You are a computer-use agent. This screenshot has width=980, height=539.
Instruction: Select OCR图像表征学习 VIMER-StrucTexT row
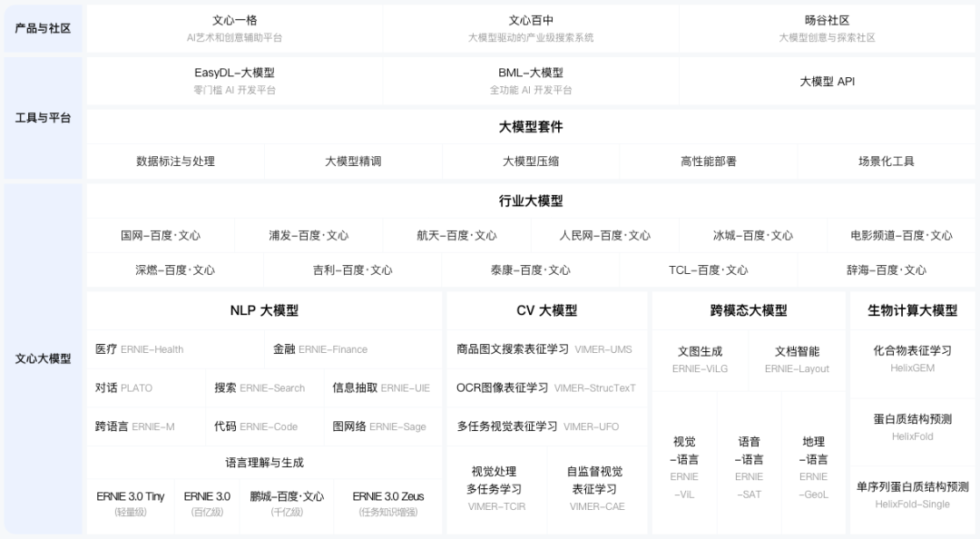[547, 388]
